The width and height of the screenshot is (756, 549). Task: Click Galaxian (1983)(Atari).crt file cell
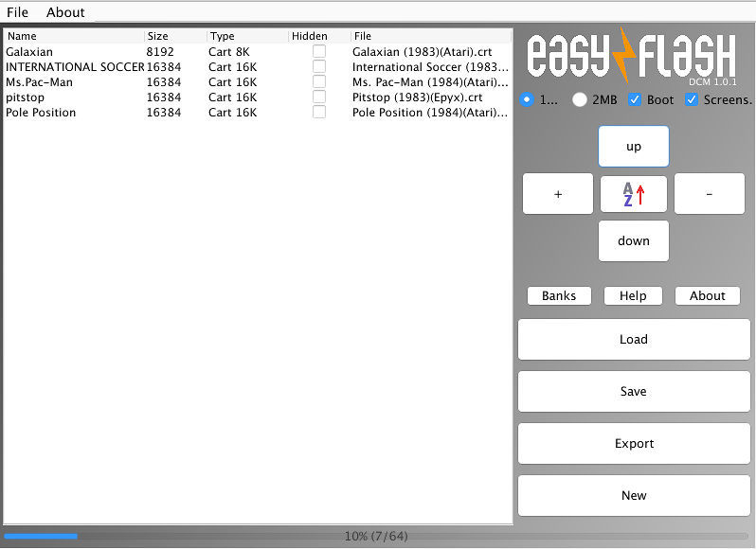click(422, 52)
